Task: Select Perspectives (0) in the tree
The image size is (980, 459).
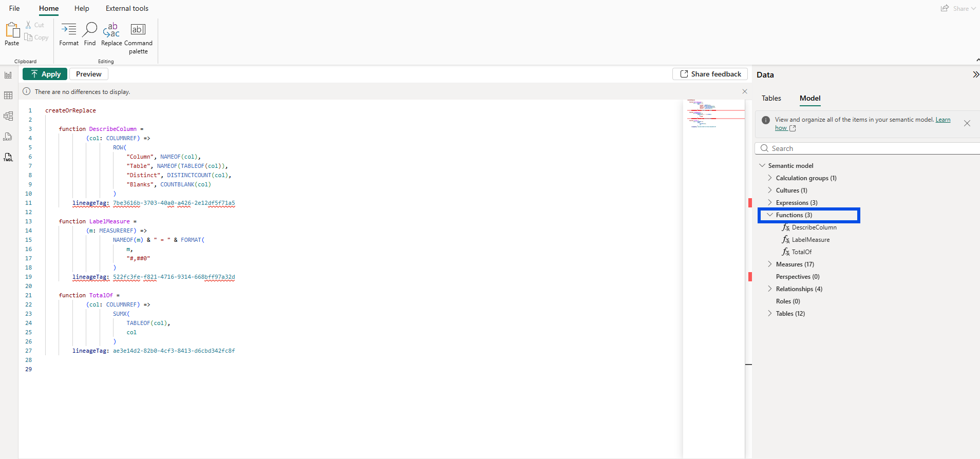Action: [798, 277]
